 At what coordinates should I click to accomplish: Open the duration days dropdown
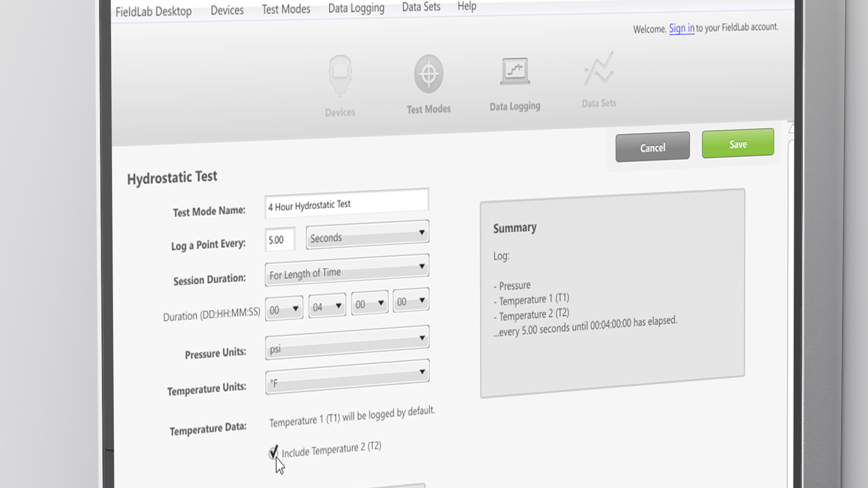(x=284, y=309)
